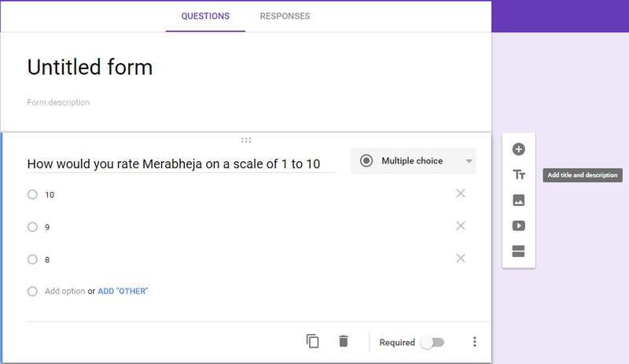Grab the drag handle dots above the question
This screenshot has height=364, width=629.
coord(246,140)
